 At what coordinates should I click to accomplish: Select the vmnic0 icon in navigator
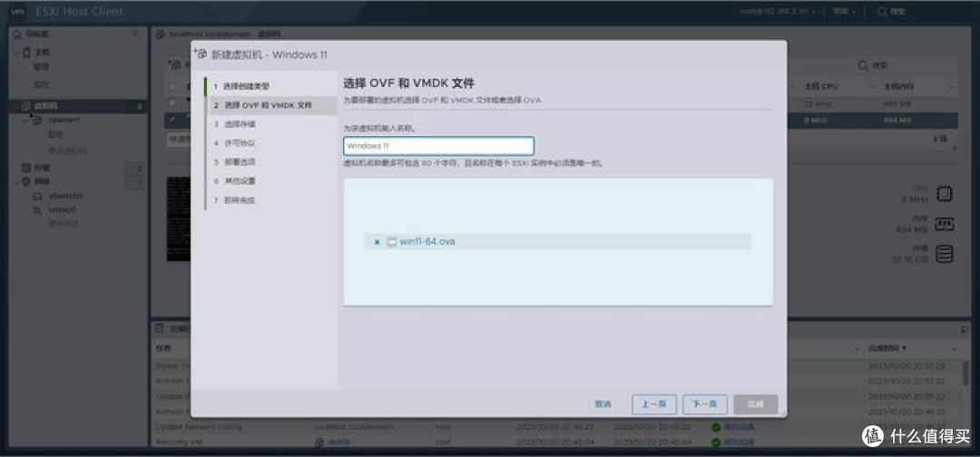(x=37, y=210)
